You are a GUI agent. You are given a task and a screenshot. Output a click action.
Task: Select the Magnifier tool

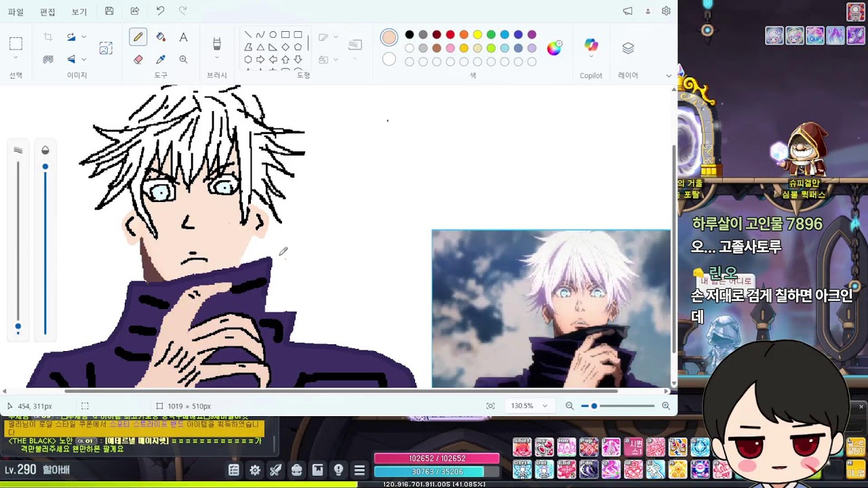183,59
